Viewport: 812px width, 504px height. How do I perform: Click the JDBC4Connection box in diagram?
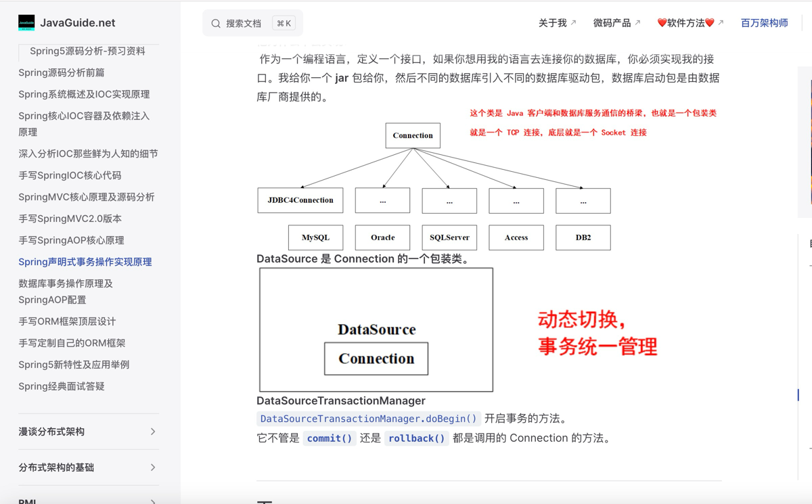[x=300, y=200]
